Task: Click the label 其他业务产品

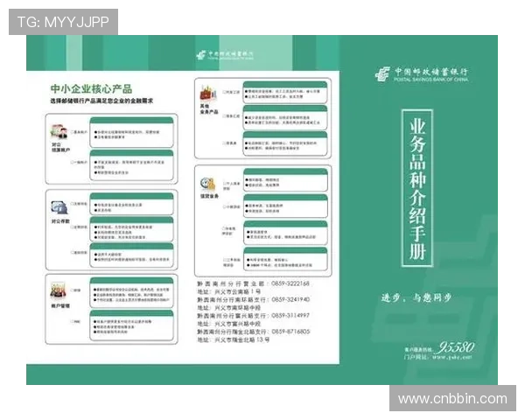Action: pyautogui.click(x=209, y=108)
